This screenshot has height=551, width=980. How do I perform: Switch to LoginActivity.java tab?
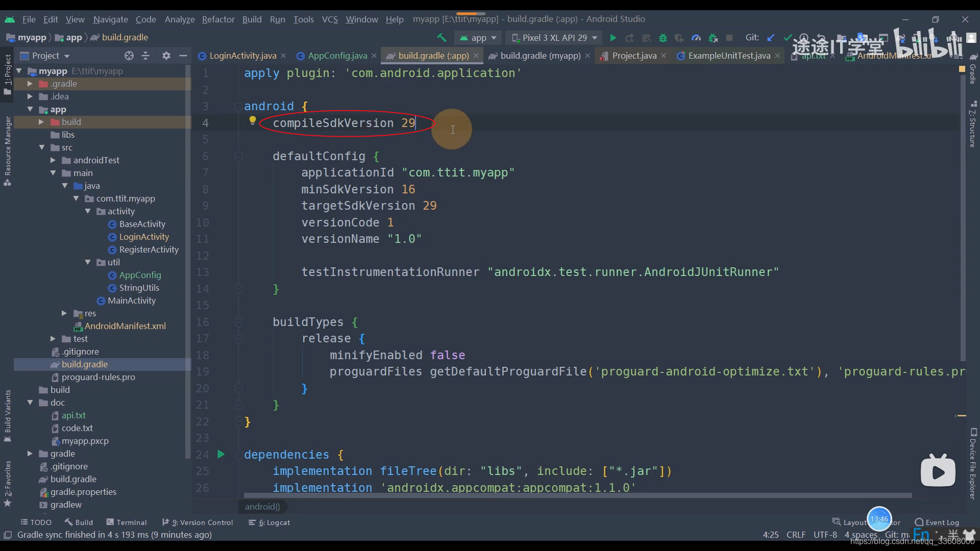242,55
